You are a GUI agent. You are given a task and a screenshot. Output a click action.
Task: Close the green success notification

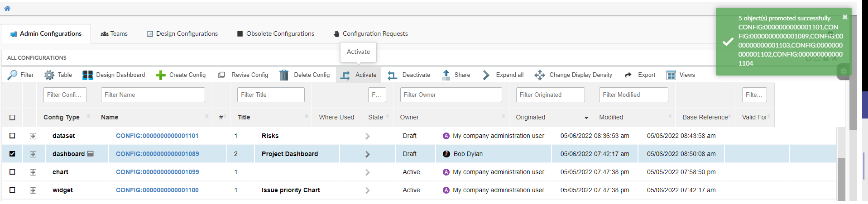(844, 17)
